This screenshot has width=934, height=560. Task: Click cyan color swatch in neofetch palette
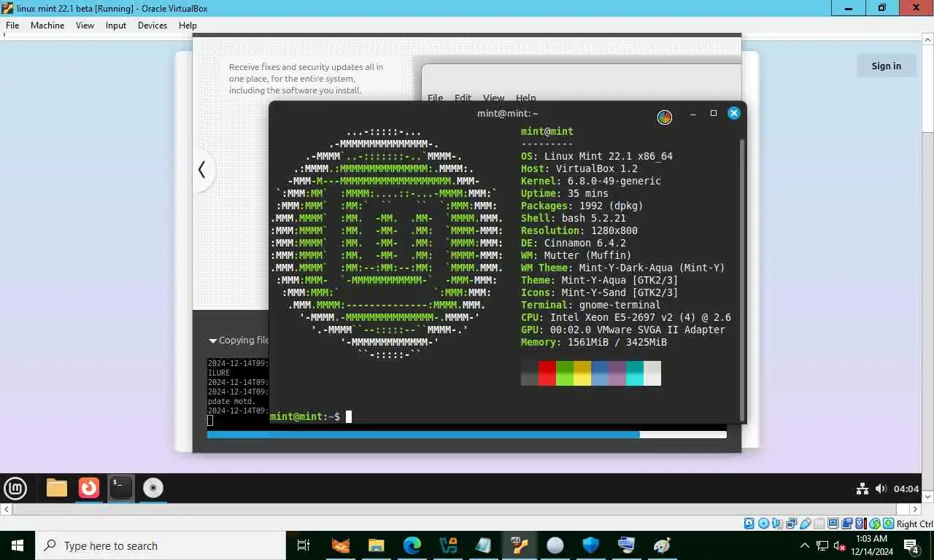[x=635, y=373]
